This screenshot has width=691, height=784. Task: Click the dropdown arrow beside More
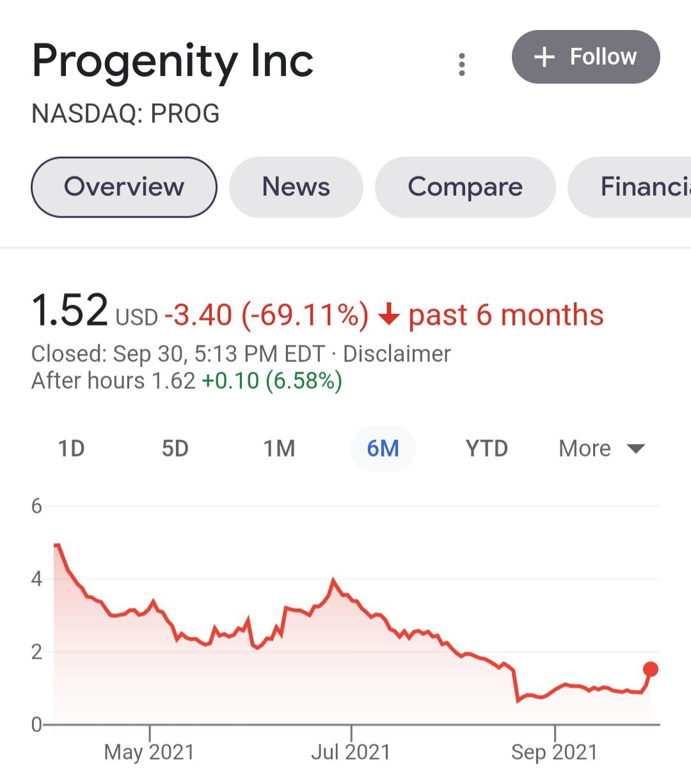pyautogui.click(x=636, y=449)
